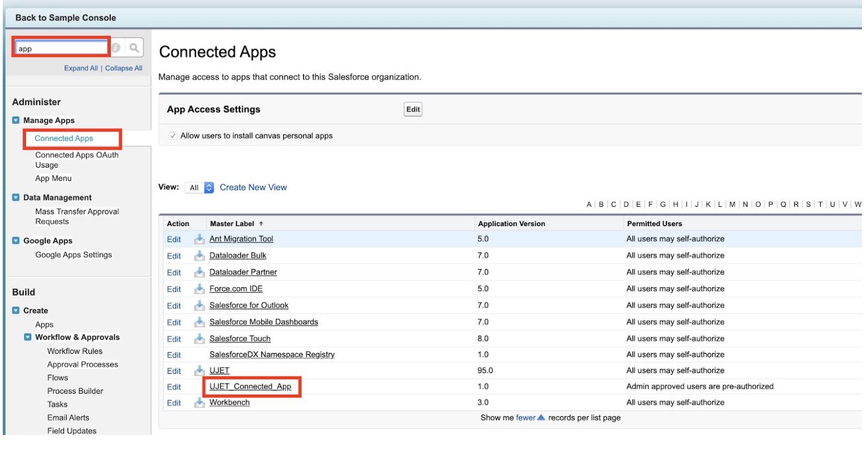The height and width of the screenshot is (462, 868).
Task: Click the sort arrow on Master Label column
Action: point(261,224)
